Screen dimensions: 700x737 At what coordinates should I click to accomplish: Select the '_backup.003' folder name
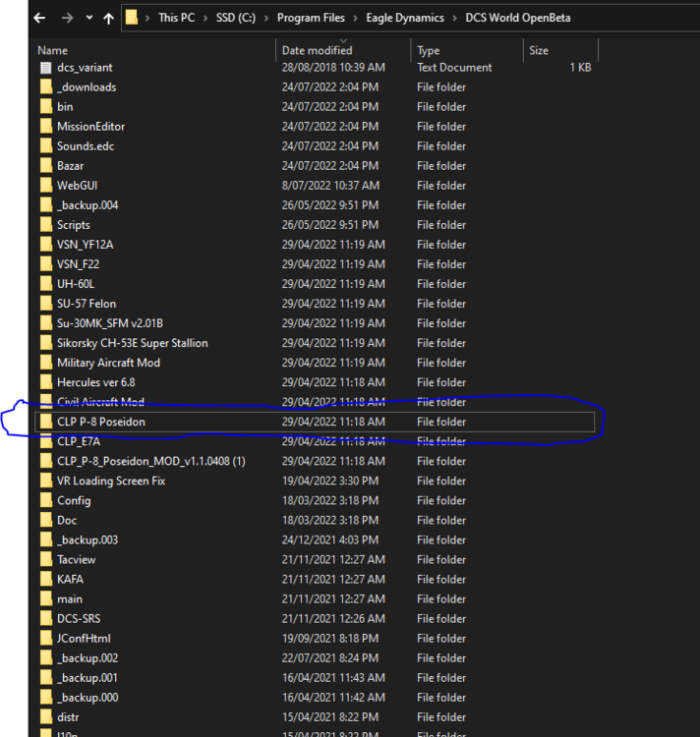(87, 540)
